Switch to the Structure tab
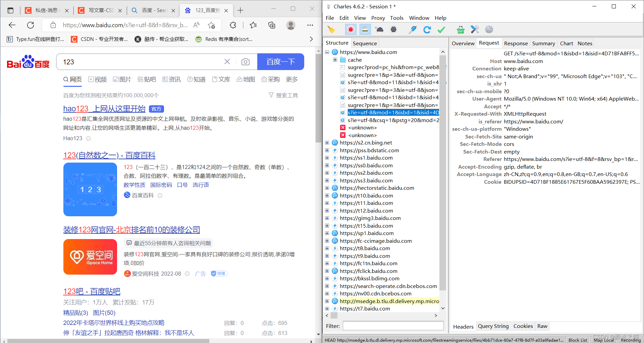The height and width of the screenshot is (343, 644). tap(337, 43)
